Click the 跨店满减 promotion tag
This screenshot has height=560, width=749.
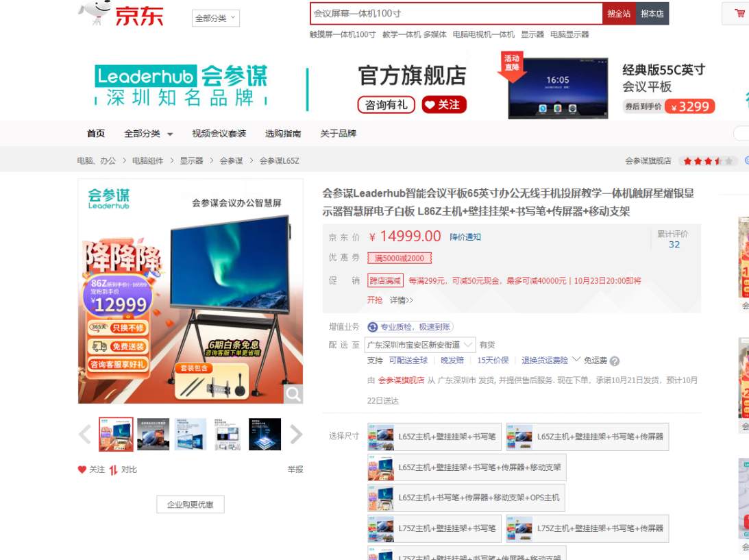[x=385, y=280]
